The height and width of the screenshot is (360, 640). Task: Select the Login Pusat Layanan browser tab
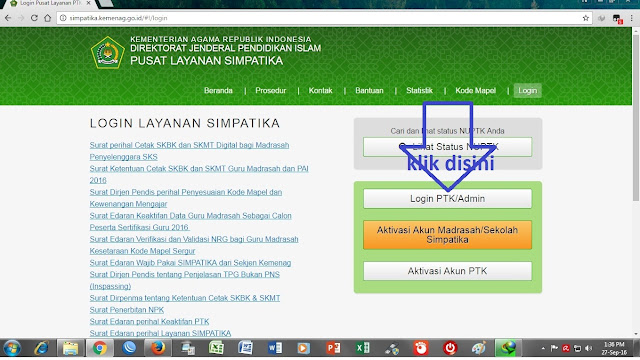click(x=50, y=4)
